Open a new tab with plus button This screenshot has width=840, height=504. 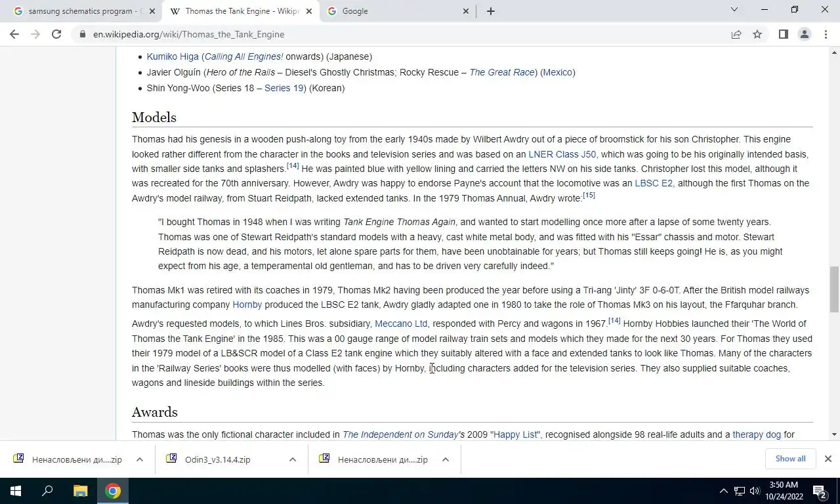click(490, 11)
